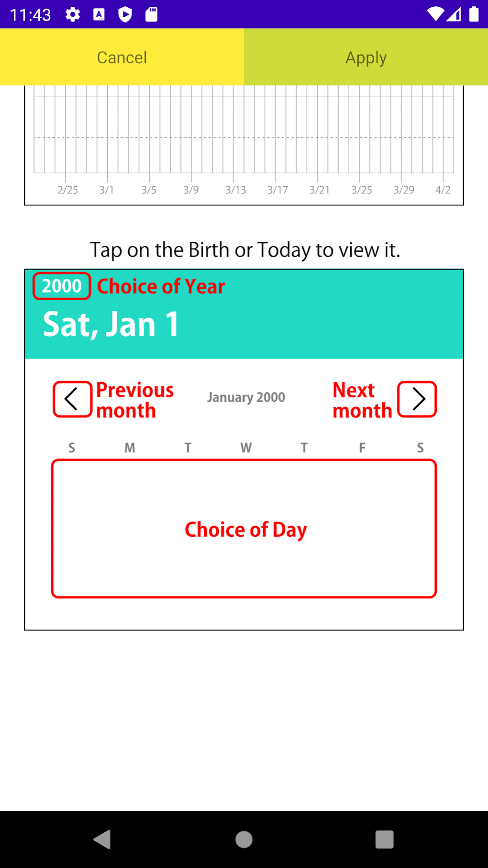Tap the 3/13 date on chart axis
Image resolution: width=488 pixels, height=868 pixels.
coord(236,190)
